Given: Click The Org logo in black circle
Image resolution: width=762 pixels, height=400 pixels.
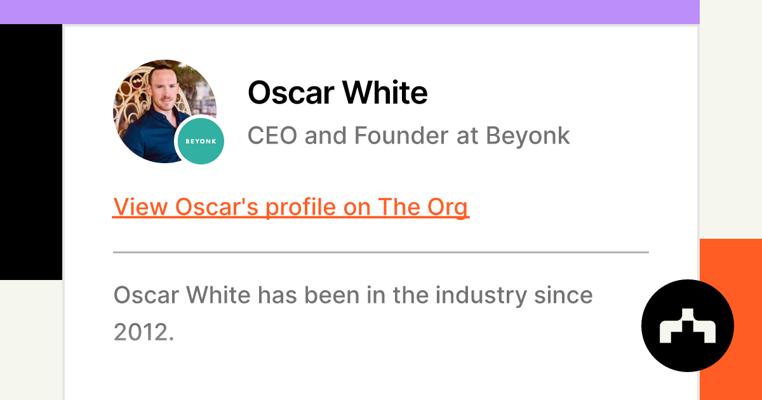Looking at the screenshot, I should pos(687,326).
